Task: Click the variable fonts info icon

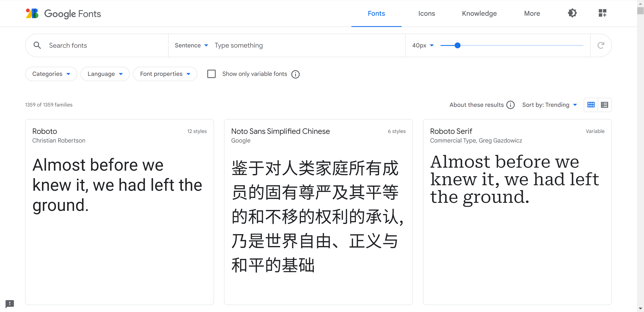Action: click(x=296, y=74)
